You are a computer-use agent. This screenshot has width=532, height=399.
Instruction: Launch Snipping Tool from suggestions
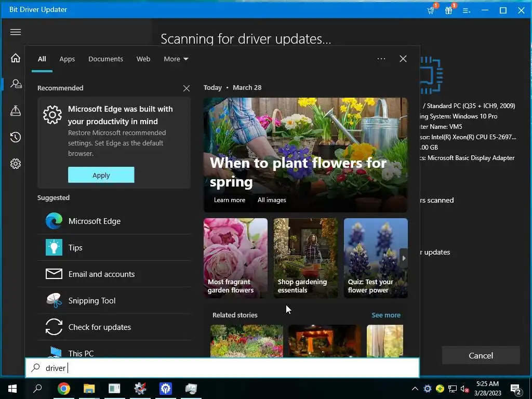[114, 301]
